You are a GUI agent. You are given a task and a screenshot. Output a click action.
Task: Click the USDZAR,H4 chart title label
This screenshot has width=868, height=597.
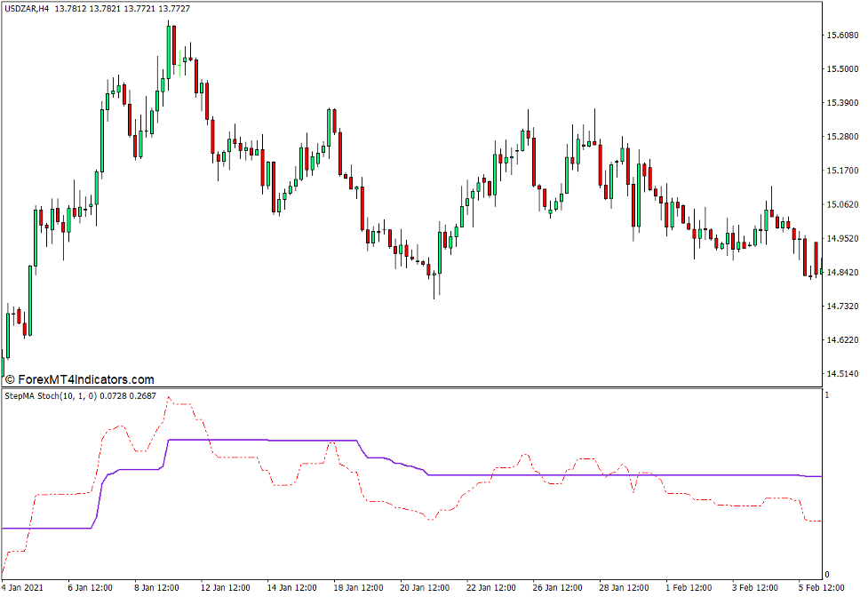point(27,10)
